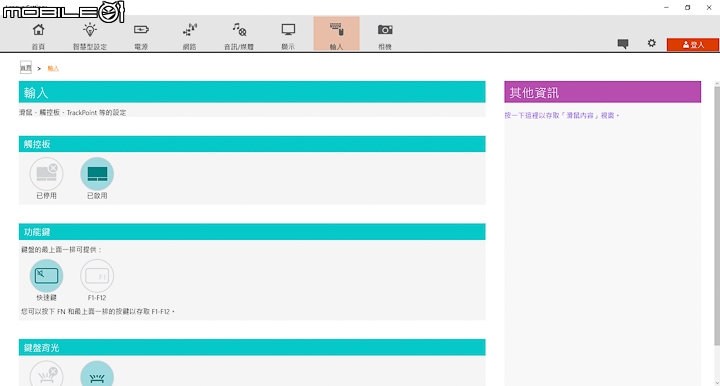Restore down the window
The height and width of the screenshot is (386, 720).
click(687, 7)
